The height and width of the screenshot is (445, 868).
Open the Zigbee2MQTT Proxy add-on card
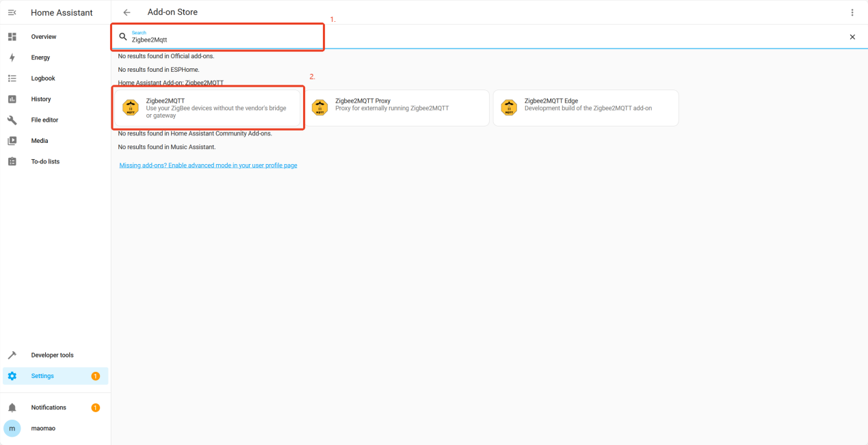tap(397, 108)
